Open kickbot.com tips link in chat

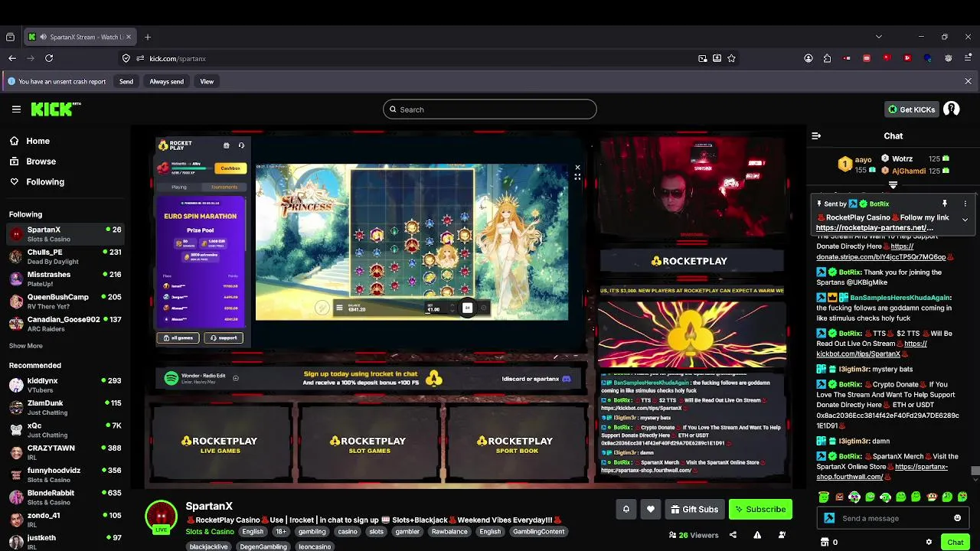coord(871,349)
